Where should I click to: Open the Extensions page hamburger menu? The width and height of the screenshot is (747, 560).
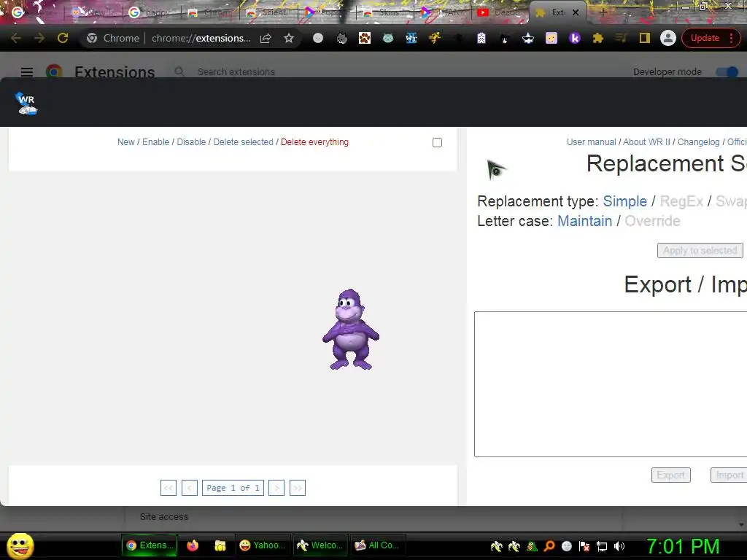pos(27,72)
